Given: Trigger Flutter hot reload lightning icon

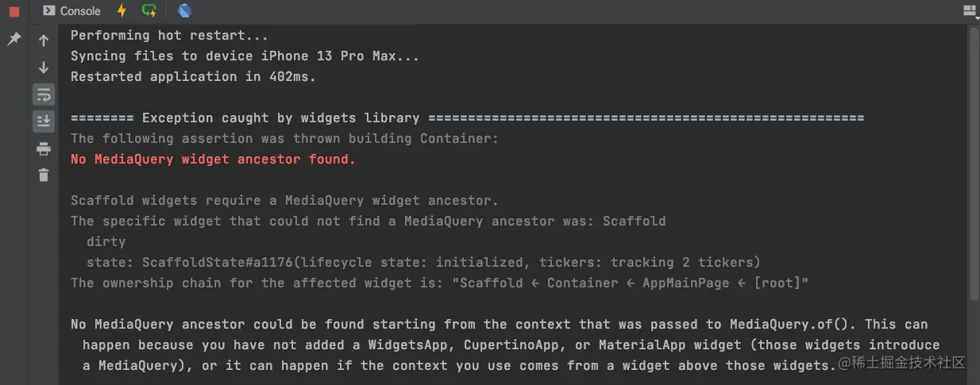Looking at the screenshot, I should coord(122,10).
